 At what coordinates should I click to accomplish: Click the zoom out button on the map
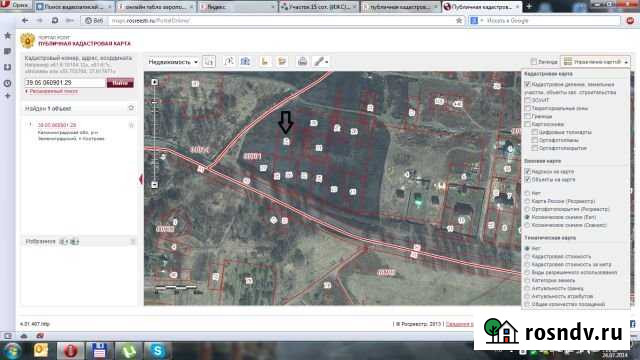coord(155,185)
